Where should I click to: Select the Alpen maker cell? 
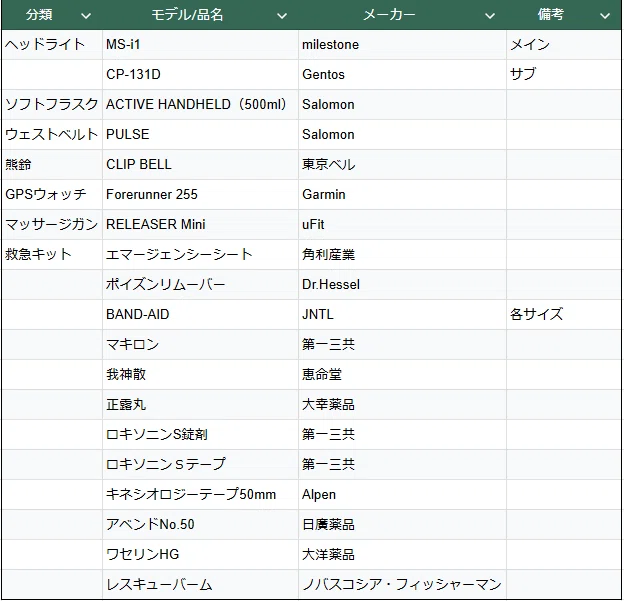coord(402,494)
